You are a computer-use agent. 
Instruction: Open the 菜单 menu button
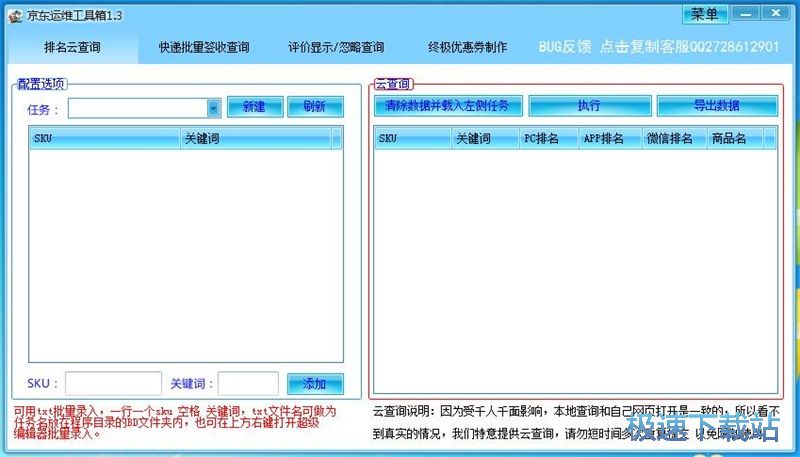705,14
